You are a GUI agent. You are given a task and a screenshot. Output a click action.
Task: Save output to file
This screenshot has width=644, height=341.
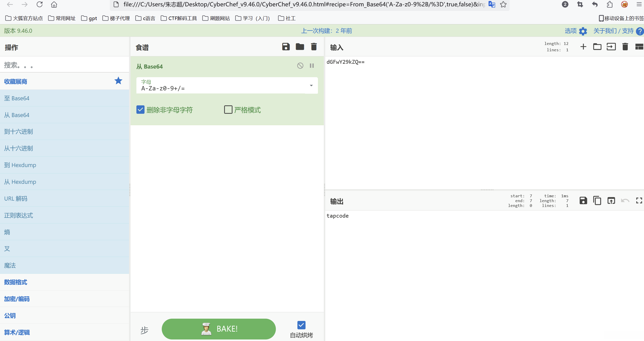click(x=583, y=201)
